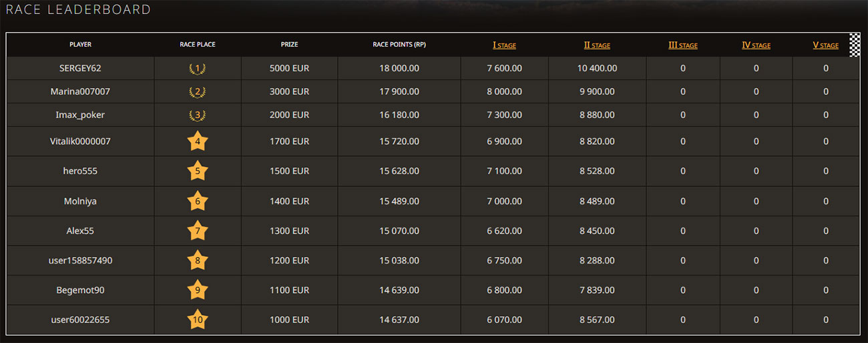Click the star badge numbered 4
Screen dimensions: 868x343
click(x=198, y=141)
